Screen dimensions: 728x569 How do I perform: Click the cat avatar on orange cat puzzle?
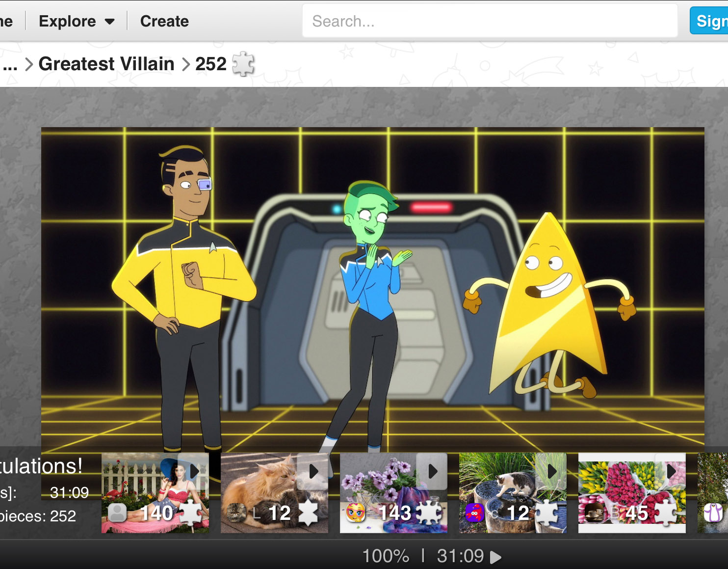pos(235,513)
